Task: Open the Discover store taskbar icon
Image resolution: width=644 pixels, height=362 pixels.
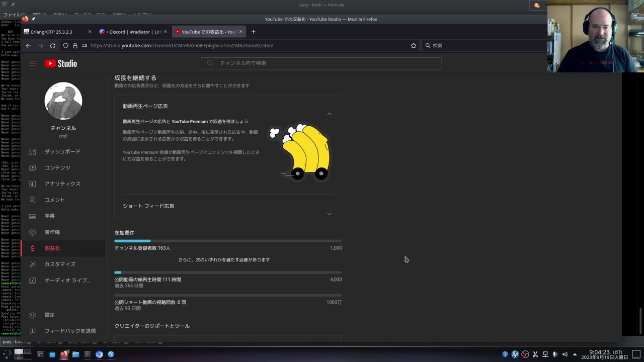Action: 52,354
